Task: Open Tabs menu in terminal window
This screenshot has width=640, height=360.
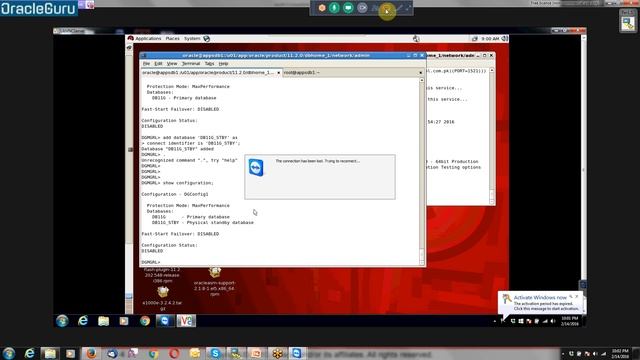Action: 209,64
